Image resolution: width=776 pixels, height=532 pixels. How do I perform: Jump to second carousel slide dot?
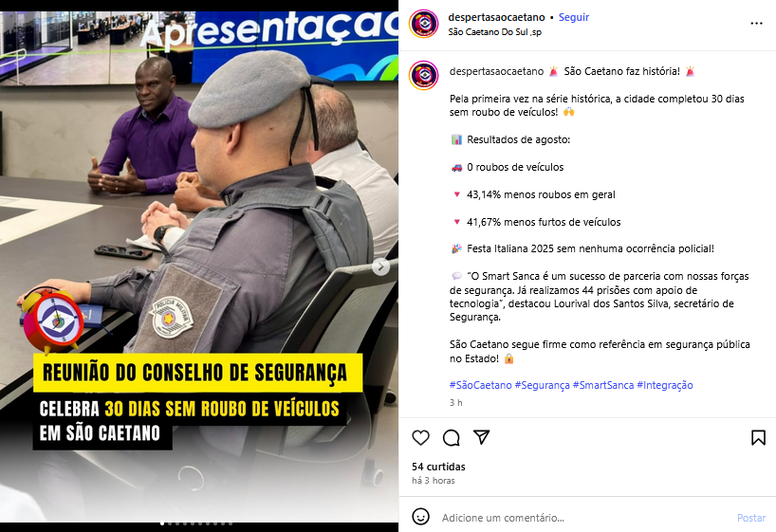coord(170,523)
